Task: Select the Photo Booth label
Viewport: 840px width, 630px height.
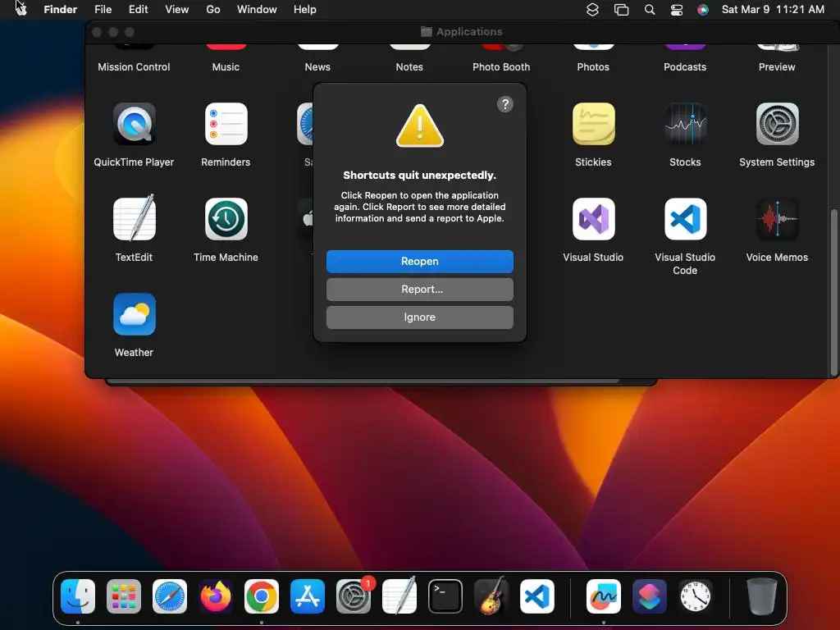Action: coord(501,67)
